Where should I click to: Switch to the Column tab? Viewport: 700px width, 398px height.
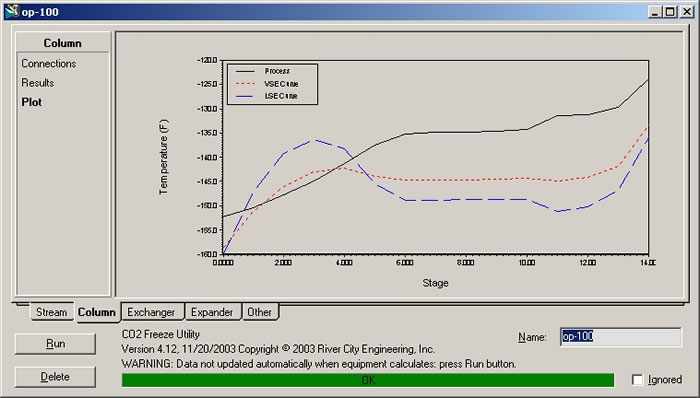[x=96, y=312]
